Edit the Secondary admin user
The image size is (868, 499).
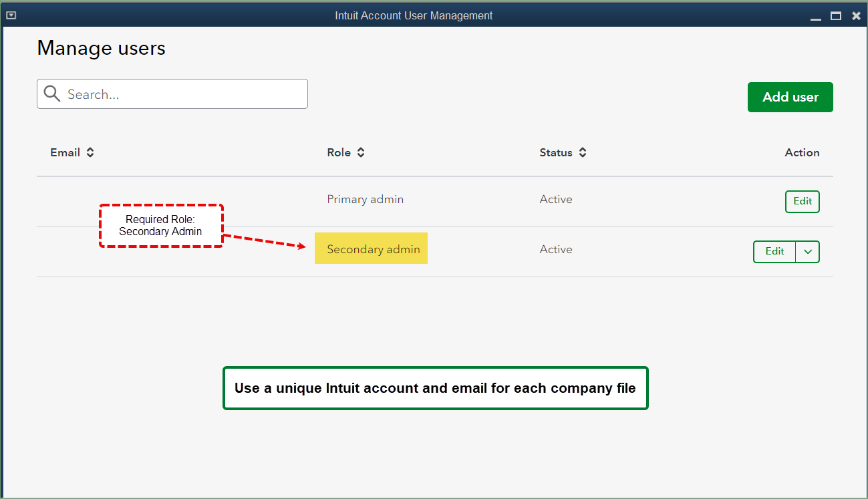tap(774, 252)
